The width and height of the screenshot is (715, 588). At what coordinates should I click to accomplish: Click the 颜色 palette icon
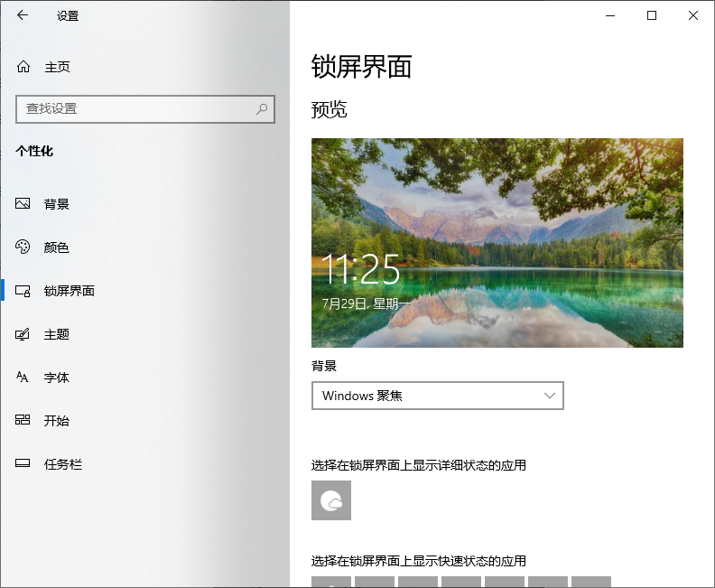[23, 247]
